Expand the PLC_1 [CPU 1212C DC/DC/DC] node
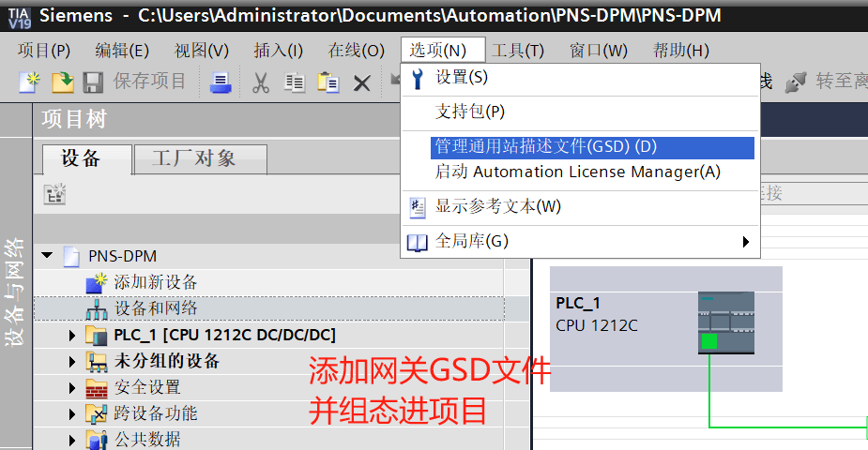 [72, 336]
